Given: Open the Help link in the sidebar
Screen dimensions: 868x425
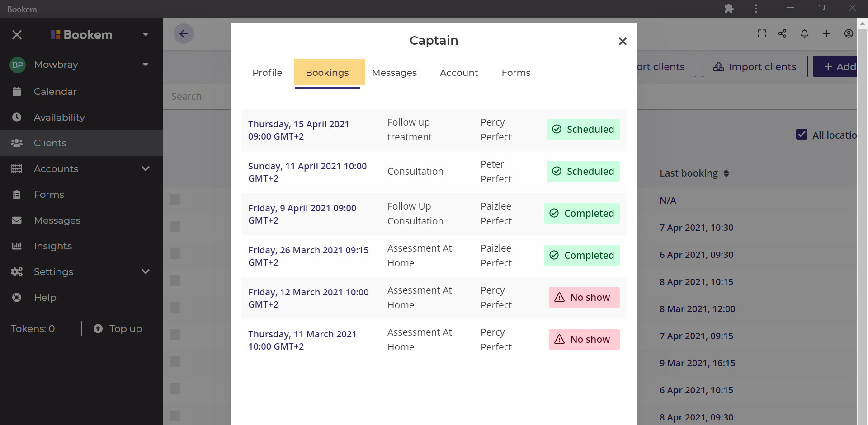Looking at the screenshot, I should pos(45,297).
